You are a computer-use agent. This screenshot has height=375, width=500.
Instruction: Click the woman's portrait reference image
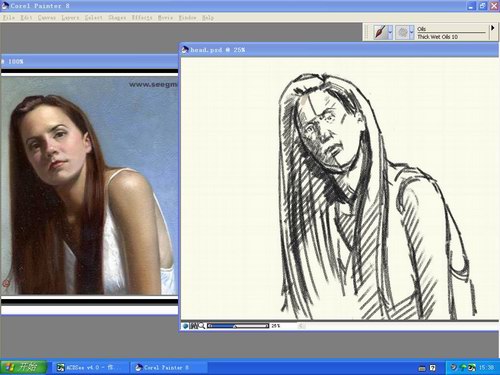pyautogui.click(x=89, y=186)
